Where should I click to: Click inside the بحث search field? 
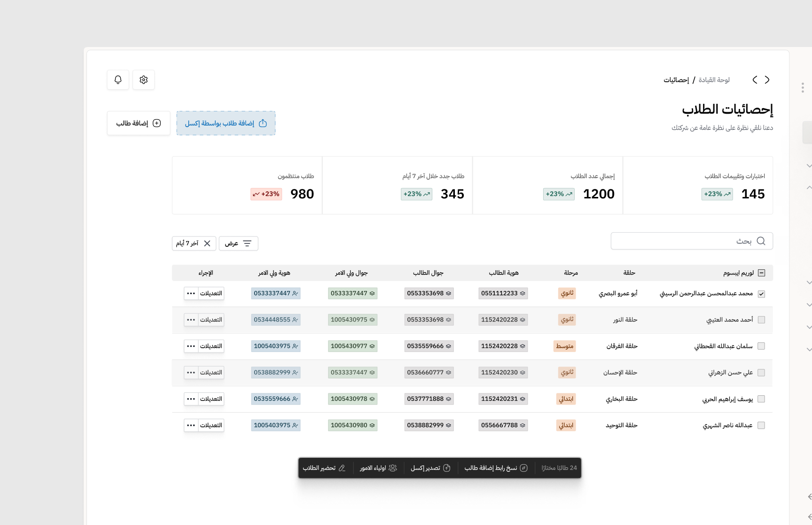[x=691, y=241]
